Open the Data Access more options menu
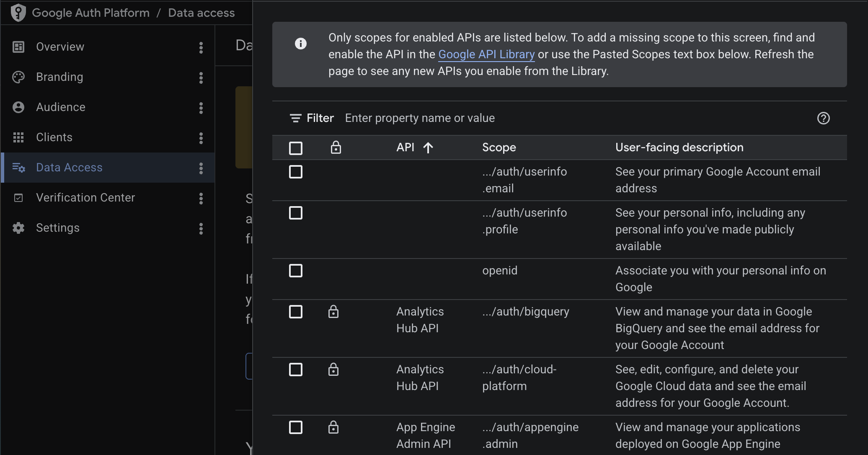 click(x=201, y=168)
